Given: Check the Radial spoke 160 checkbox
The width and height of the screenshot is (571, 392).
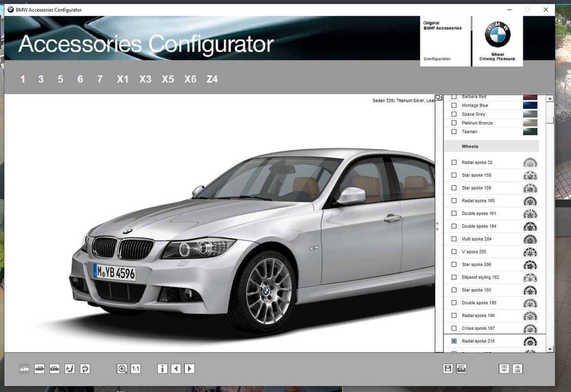Looking at the screenshot, I should coord(454,201).
